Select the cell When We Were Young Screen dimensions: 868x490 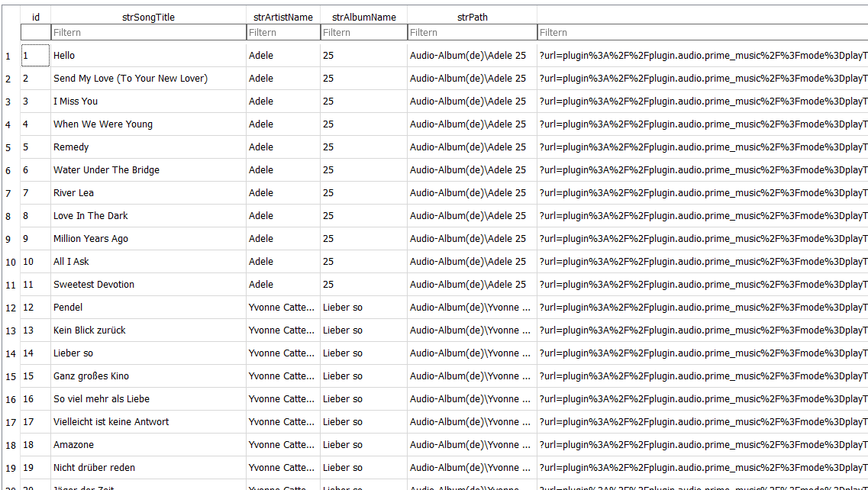tap(148, 124)
